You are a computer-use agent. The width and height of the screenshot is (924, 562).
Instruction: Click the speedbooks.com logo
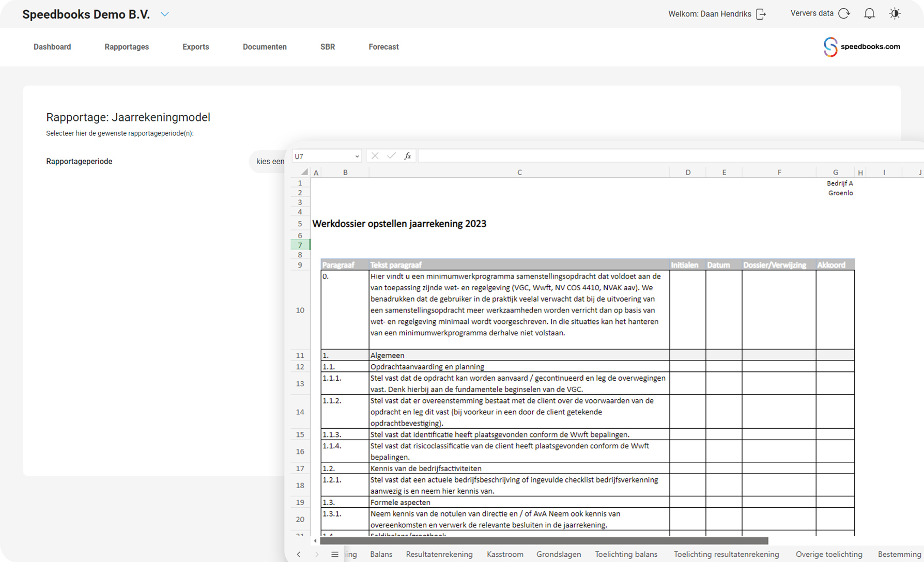(x=861, y=47)
